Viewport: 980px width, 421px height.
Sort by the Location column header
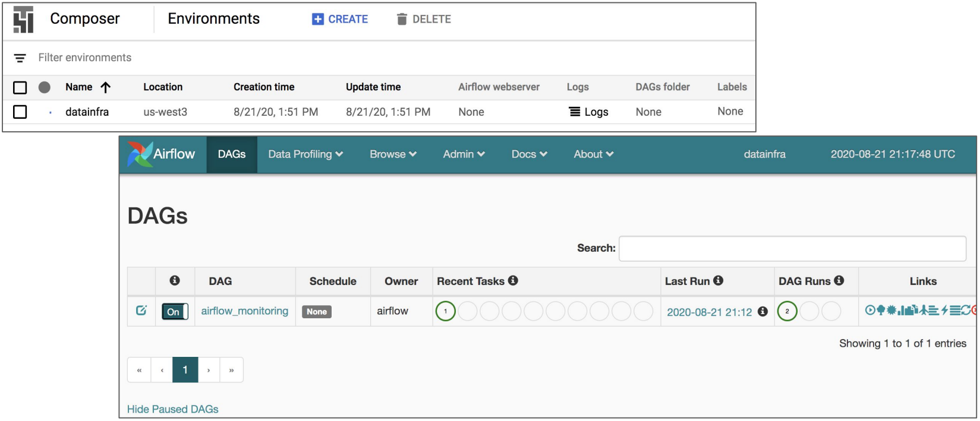[163, 87]
